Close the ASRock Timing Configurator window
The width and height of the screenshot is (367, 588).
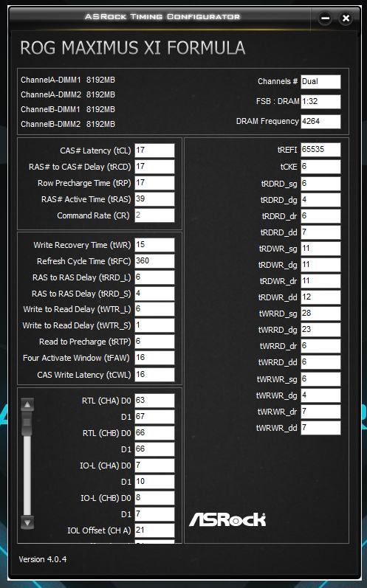click(x=346, y=18)
